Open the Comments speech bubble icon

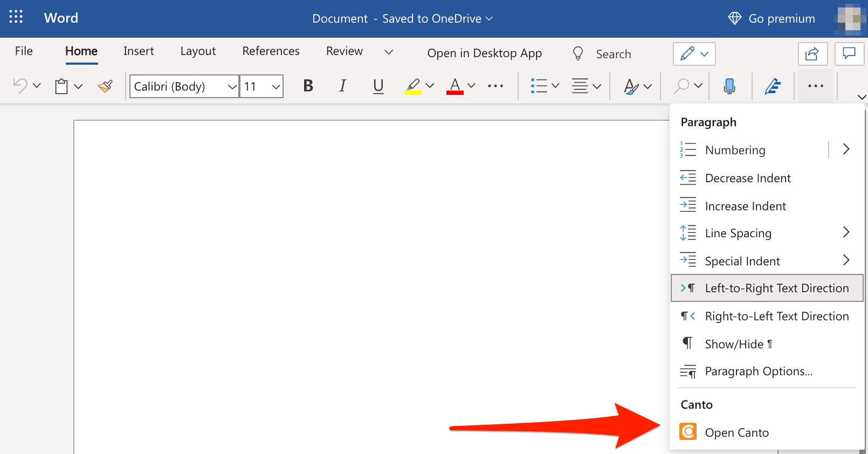coord(849,54)
